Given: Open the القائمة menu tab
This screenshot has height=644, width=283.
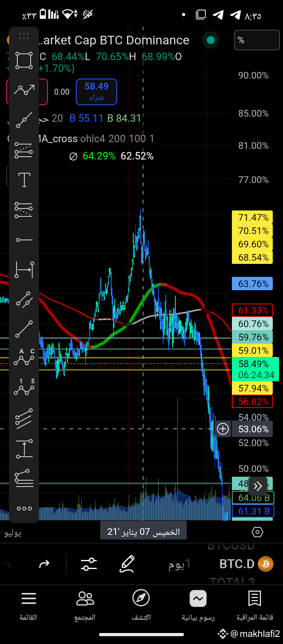Looking at the screenshot, I should [x=28, y=607].
